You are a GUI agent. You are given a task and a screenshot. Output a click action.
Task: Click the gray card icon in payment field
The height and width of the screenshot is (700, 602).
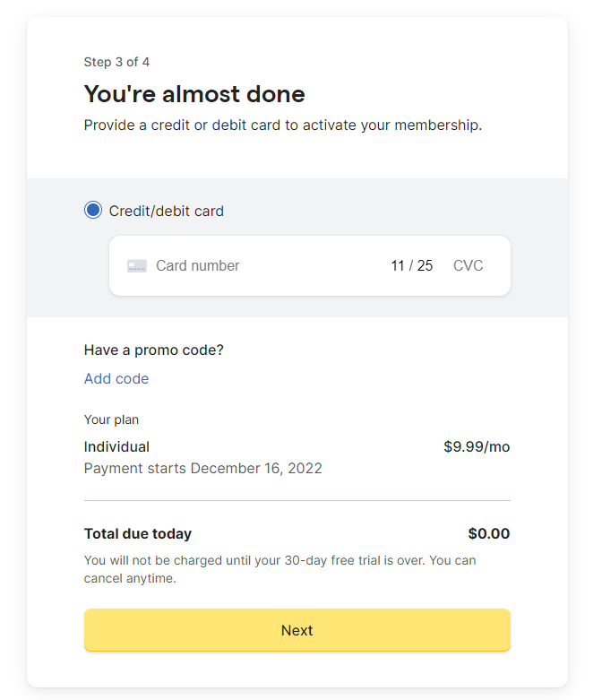coord(136,266)
